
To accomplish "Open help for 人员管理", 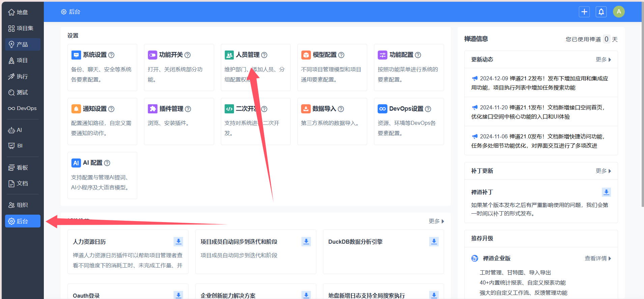I will [264, 55].
